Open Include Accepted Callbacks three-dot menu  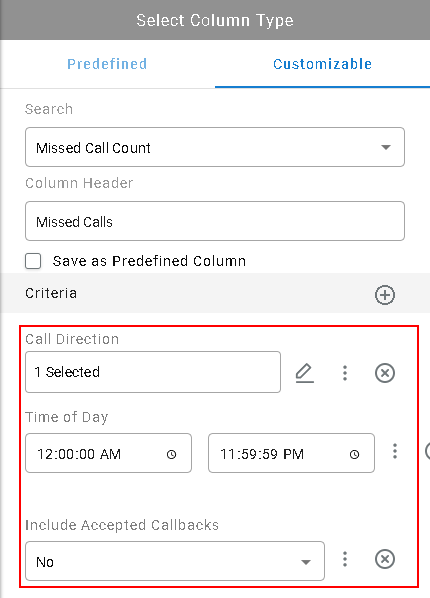coord(345,559)
